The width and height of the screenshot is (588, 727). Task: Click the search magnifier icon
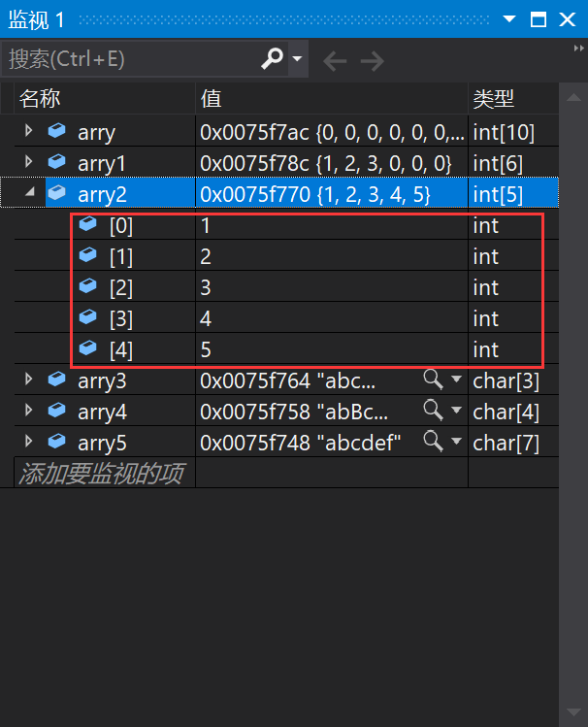coord(272,58)
